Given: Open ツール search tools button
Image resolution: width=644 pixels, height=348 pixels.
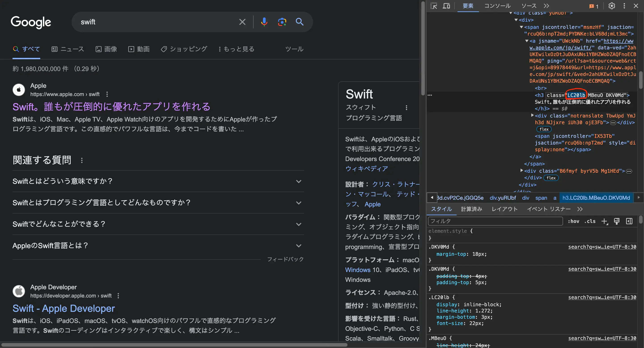Looking at the screenshot, I should point(294,49).
